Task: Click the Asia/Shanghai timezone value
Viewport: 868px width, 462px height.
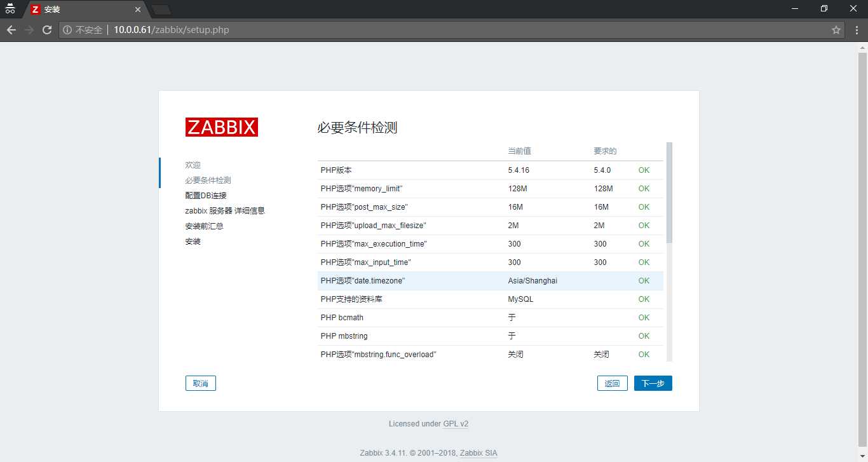Action: [x=532, y=281]
